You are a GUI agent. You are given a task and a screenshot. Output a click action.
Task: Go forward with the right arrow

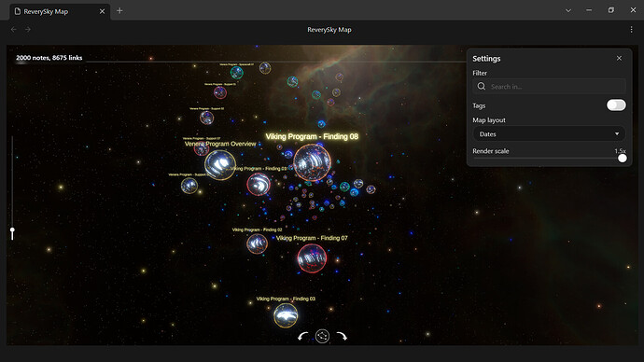tap(28, 30)
